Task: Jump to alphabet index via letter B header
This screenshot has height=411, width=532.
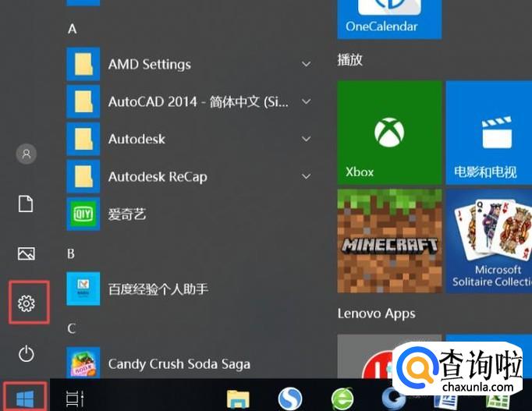Action: tap(71, 253)
